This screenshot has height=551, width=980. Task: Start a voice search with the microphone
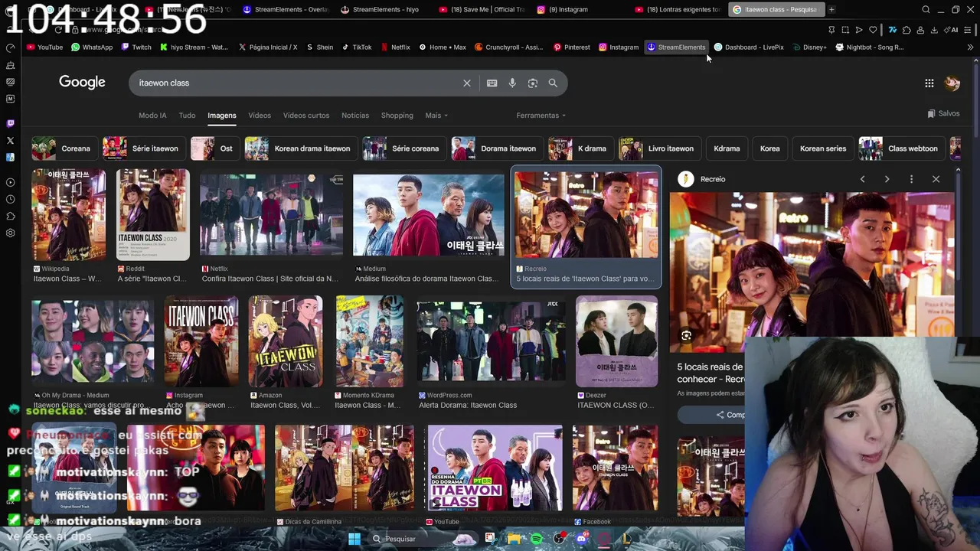pyautogui.click(x=512, y=83)
